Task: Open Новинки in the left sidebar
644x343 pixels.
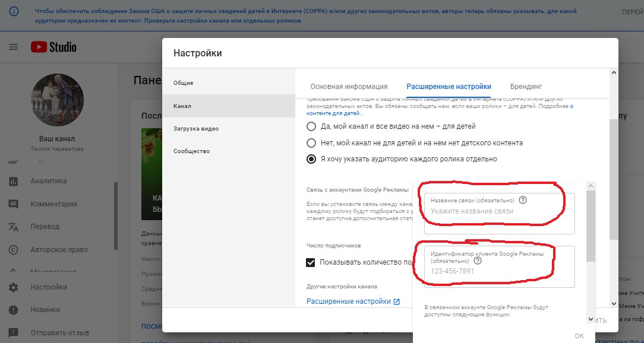Action: [x=45, y=310]
